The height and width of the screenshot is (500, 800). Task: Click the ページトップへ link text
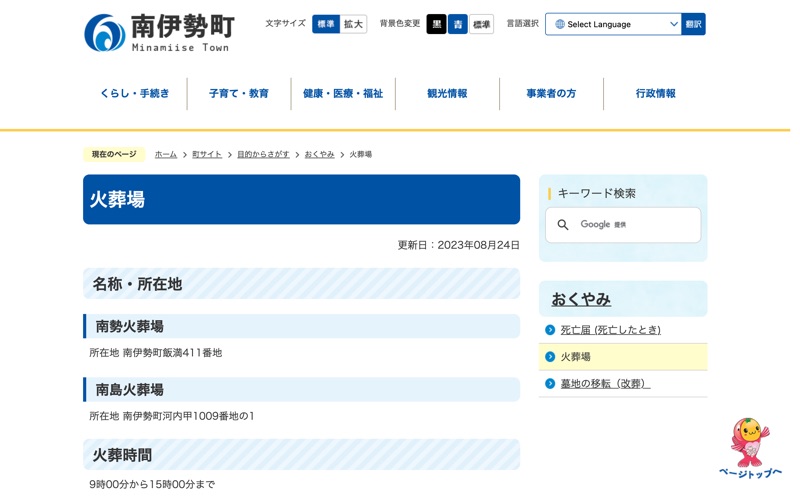[750, 473]
